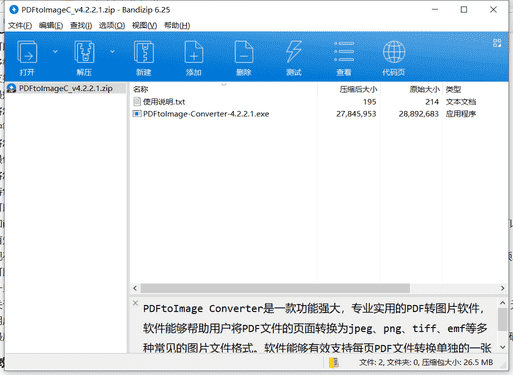Maximize the Bandizip window

click(464, 10)
